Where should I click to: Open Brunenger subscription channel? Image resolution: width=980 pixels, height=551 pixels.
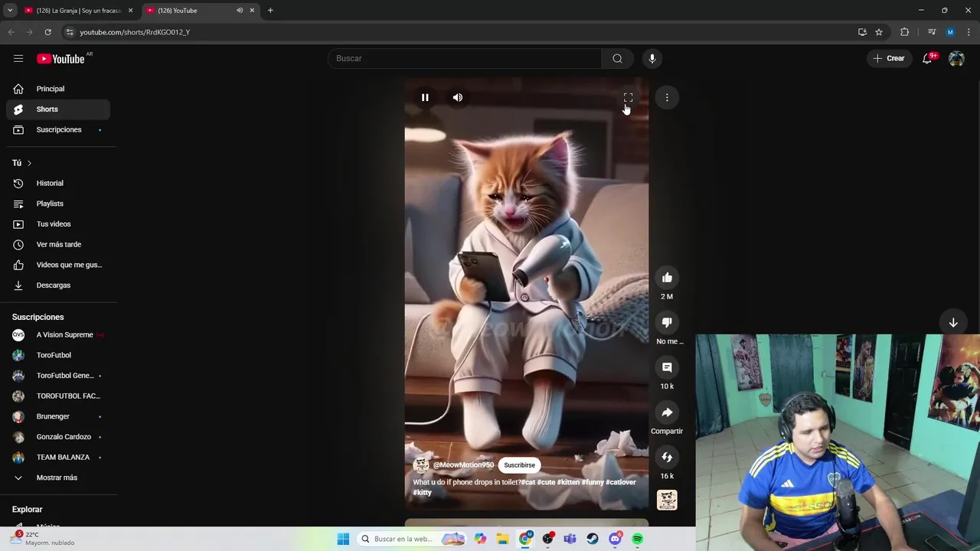tap(58, 416)
